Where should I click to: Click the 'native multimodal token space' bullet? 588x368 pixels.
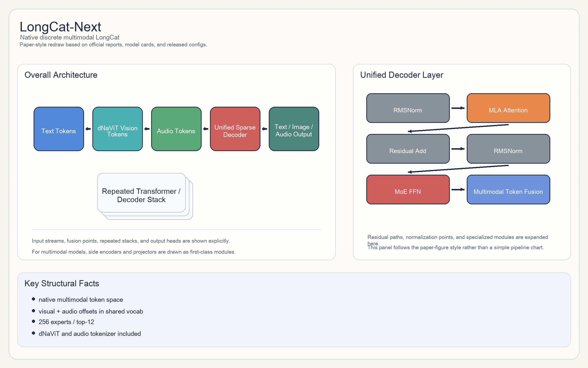pyautogui.click(x=81, y=300)
